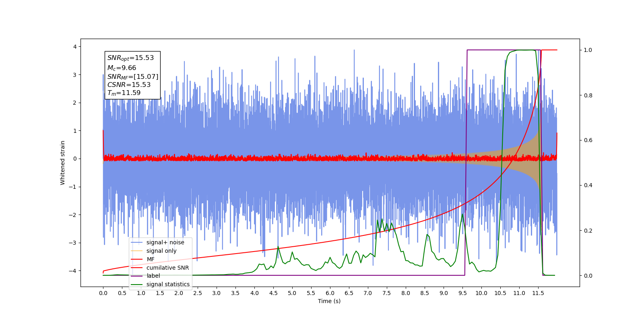
Task: Click the green line sample beside 'signal statistics'
Action: [x=137, y=284]
